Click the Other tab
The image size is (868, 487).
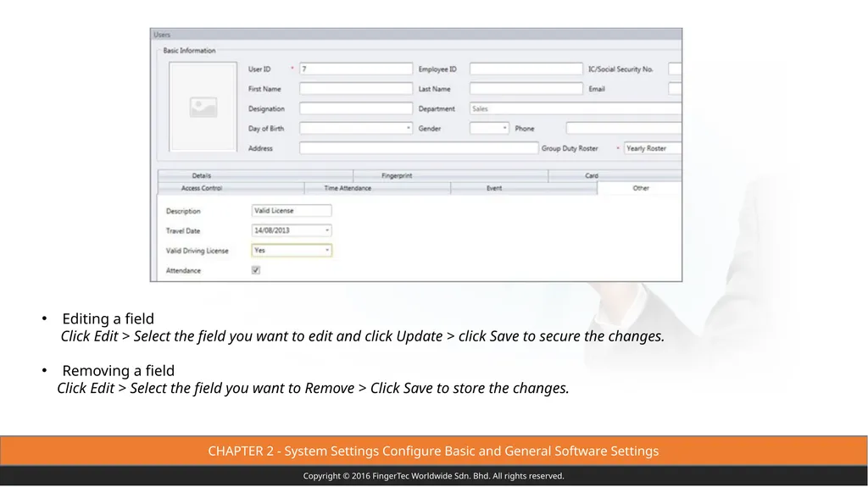point(639,188)
